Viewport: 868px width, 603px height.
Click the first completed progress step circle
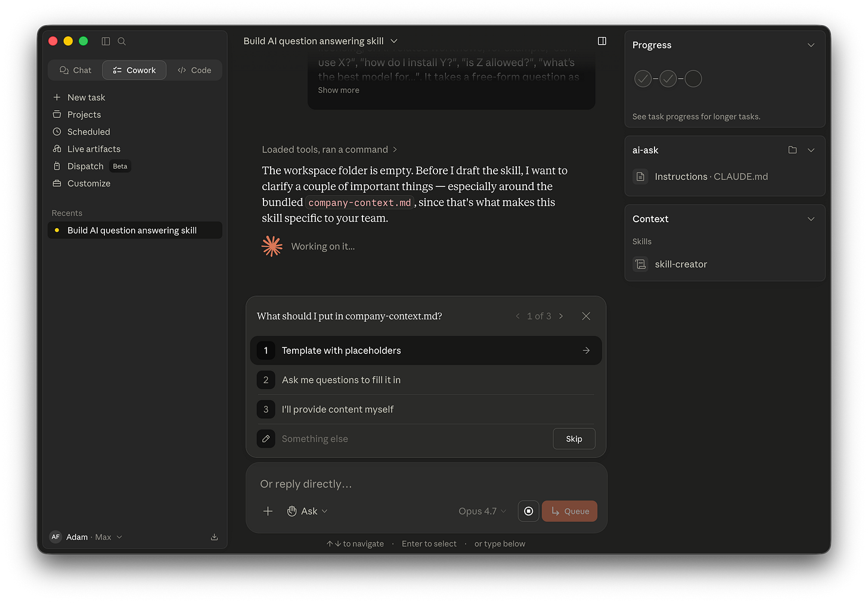tap(643, 79)
